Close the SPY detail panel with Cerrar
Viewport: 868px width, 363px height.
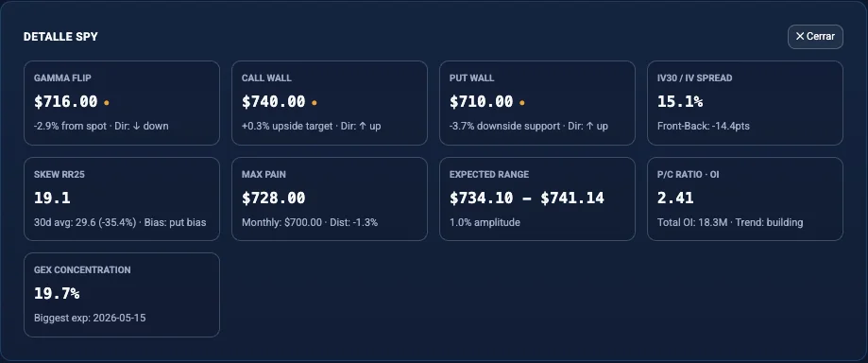point(815,37)
